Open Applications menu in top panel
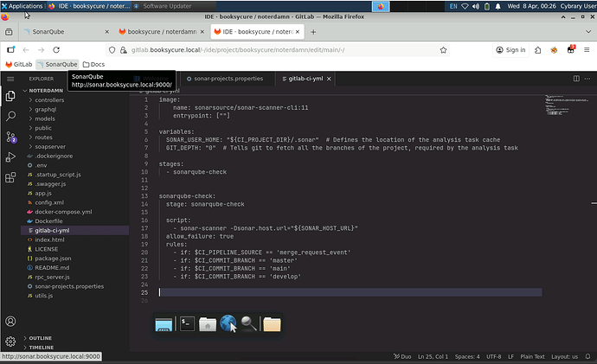Viewport: 597px width, 364px height. click(x=24, y=6)
